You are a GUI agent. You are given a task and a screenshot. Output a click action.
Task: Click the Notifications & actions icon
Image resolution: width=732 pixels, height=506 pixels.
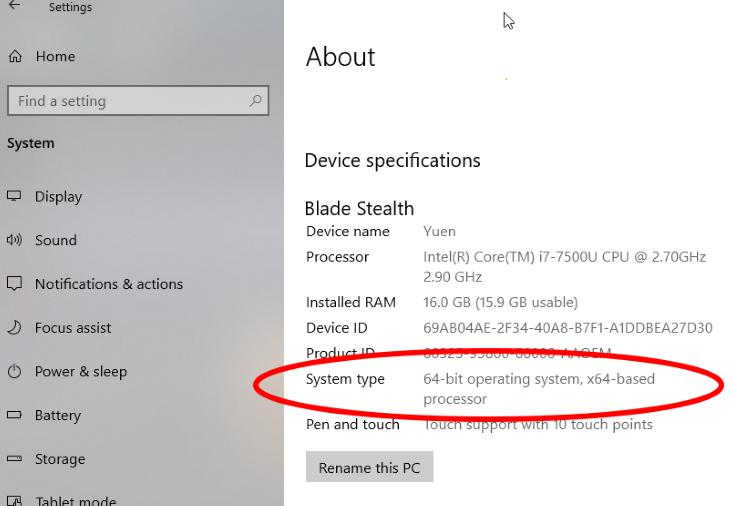tap(14, 284)
